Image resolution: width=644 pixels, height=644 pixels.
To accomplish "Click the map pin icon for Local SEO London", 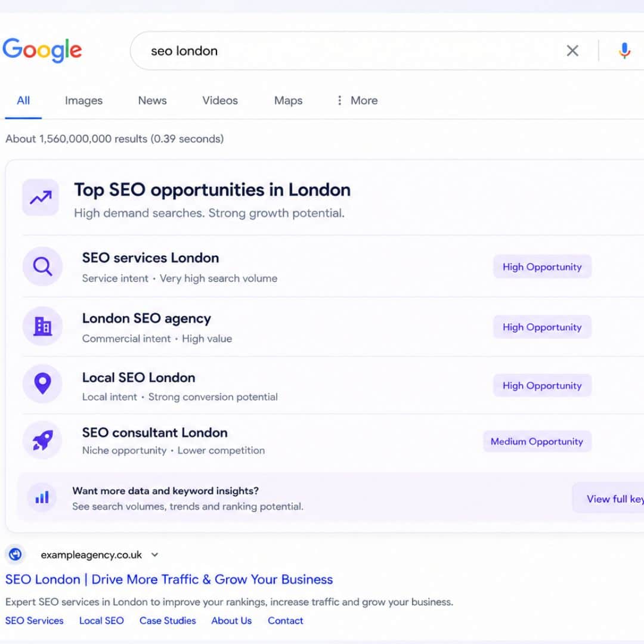I will [42, 383].
